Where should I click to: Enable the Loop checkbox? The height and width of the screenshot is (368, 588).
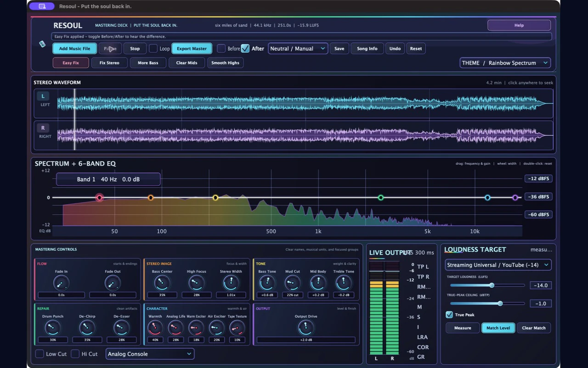(153, 48)
